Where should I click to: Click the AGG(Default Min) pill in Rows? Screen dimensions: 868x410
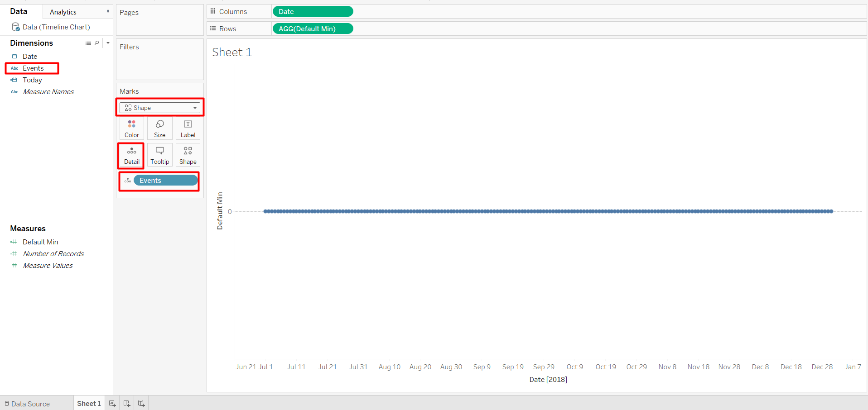point(313,29)
